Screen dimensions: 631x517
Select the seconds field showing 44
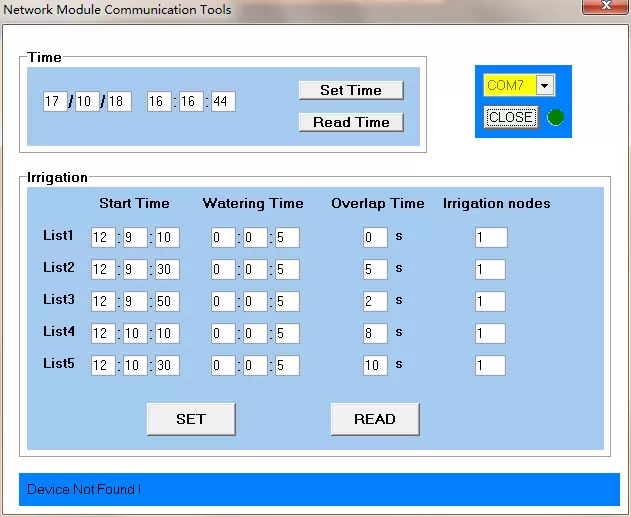(223, 102)
